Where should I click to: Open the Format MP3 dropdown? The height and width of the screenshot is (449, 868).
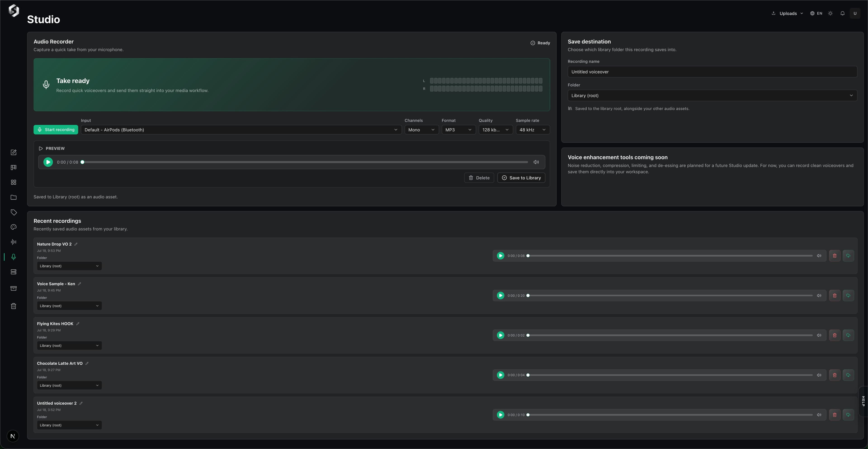[x=459, y=130]
